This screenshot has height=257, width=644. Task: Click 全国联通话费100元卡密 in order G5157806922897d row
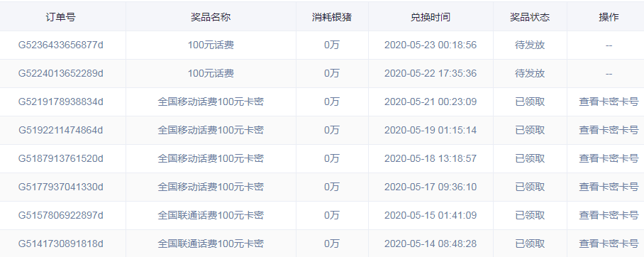211,215
